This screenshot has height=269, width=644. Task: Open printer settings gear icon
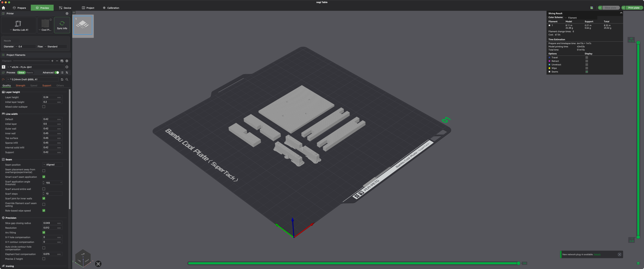[x=67, y=14]
